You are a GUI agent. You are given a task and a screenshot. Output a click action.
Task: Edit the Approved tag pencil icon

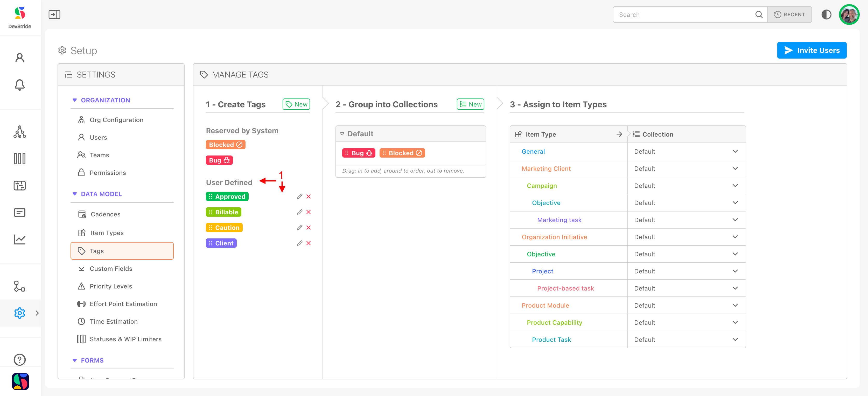[299, 196]
